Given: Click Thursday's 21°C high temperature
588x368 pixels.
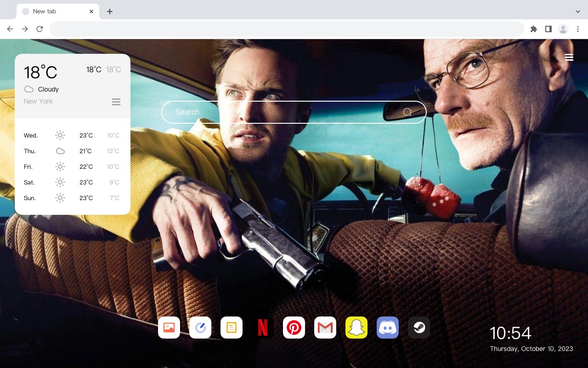Looking at the screenshot, I should pos(85,151).
